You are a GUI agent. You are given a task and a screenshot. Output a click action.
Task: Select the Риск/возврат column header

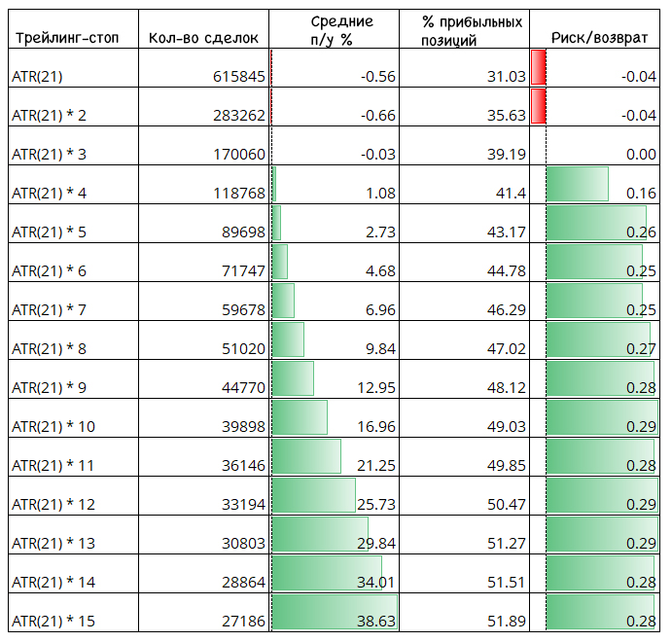coord(594,29)
